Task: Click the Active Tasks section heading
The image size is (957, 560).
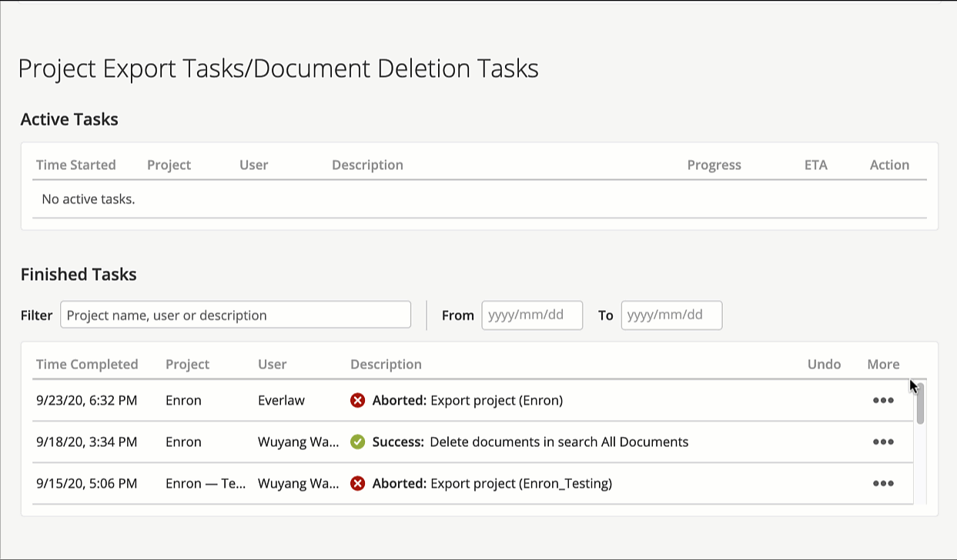Action: tap(69, 119)
